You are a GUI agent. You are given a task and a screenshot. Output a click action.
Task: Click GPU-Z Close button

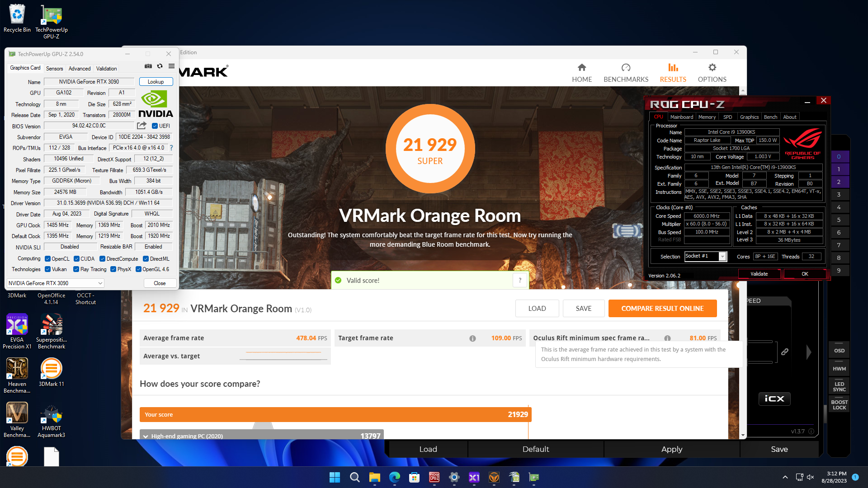click(160, 283)
